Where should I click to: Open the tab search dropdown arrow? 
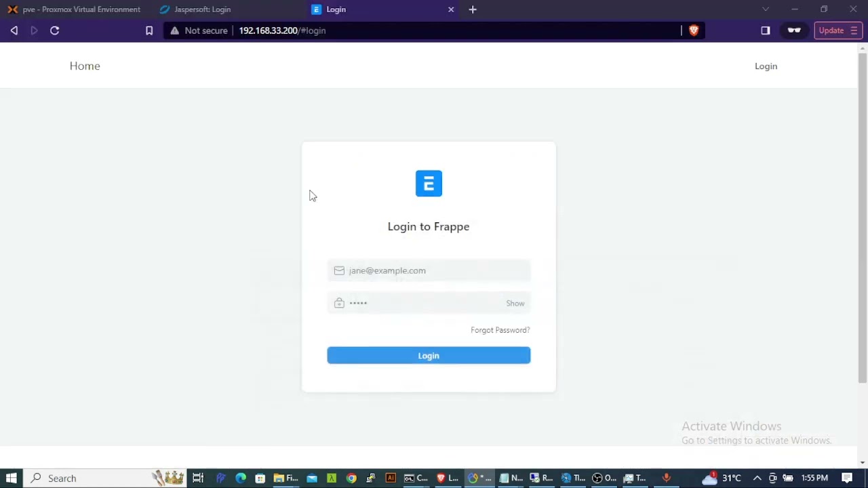(x=766, y=9)
